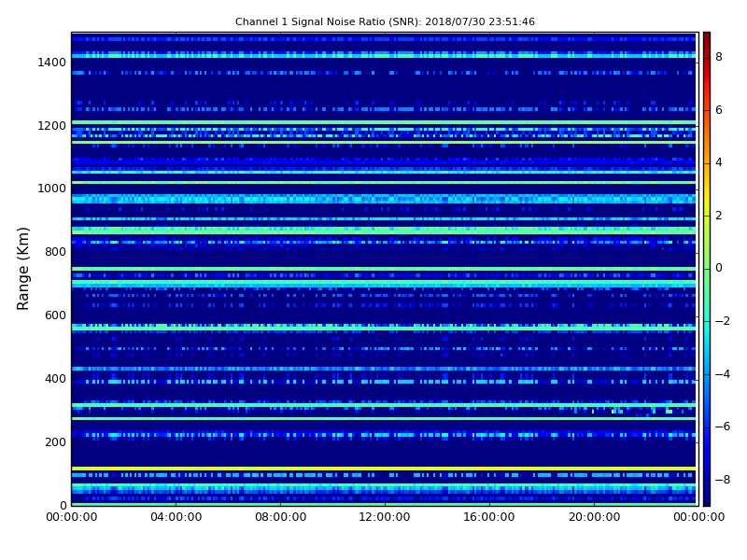747x560 pixels.
Task: Click the 0 range tick label
Action: click(x=63, y=505)
